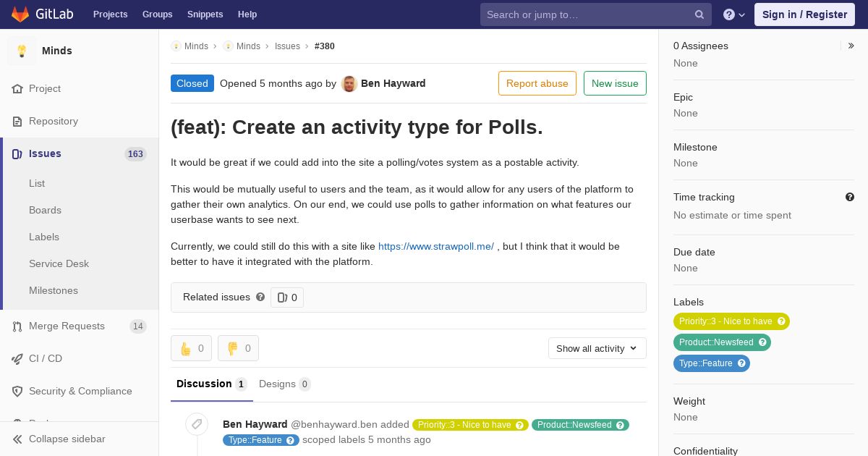
Task: Collapse sidebar via bottom-left control
Action: tap(59, 439)
